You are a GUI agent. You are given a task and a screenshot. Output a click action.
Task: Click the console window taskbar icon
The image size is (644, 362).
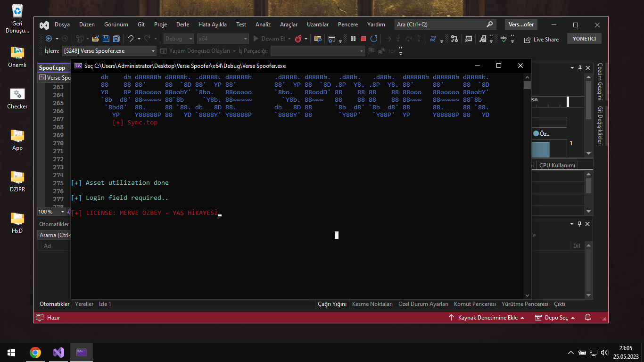[82, 353]
